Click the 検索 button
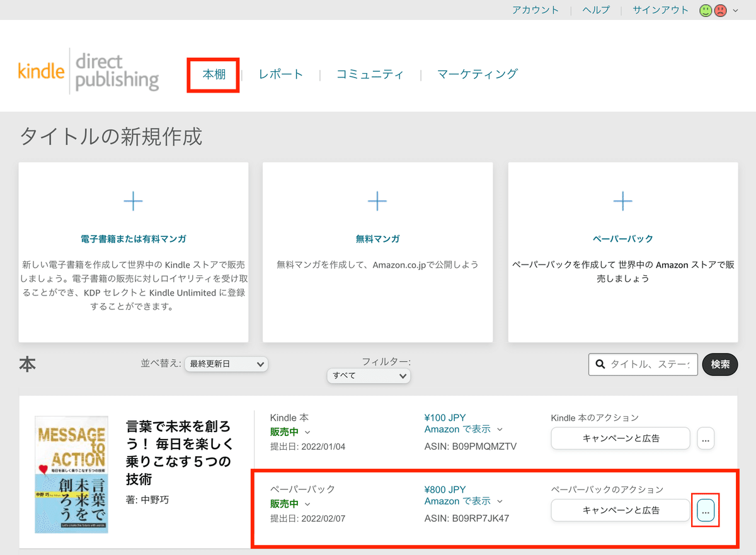756x555 pixels. pyautogui.click(x=720, y=364)
